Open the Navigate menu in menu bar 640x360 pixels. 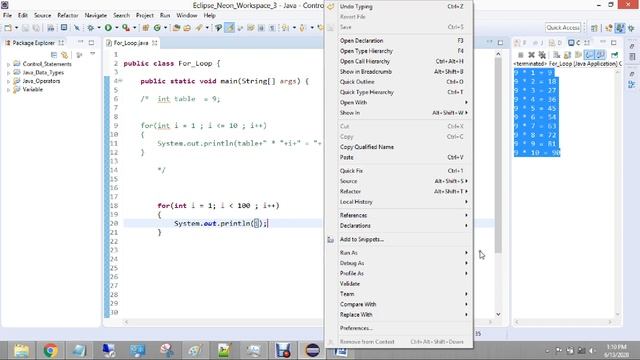coord(96,15)
